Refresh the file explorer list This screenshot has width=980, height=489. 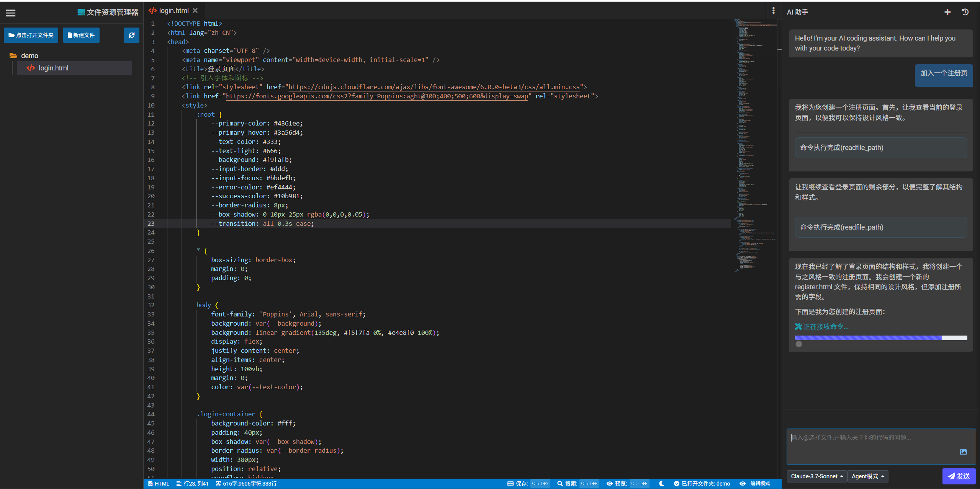[131, 35]
